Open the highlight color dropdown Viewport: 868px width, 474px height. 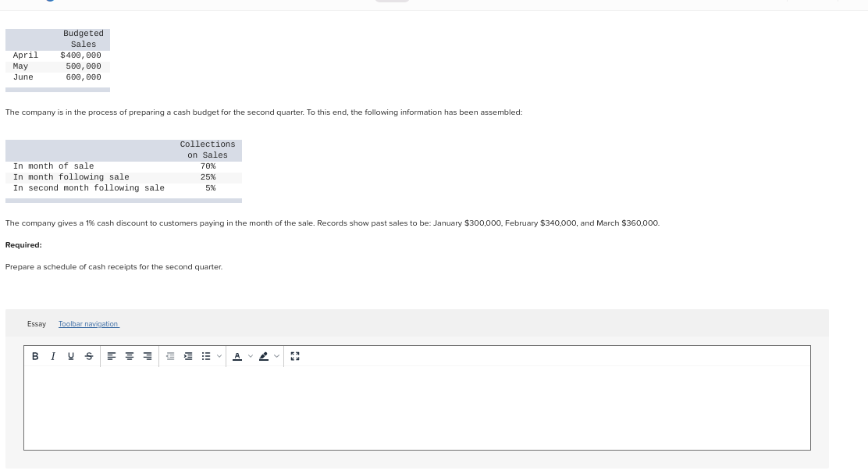point(276,356)
